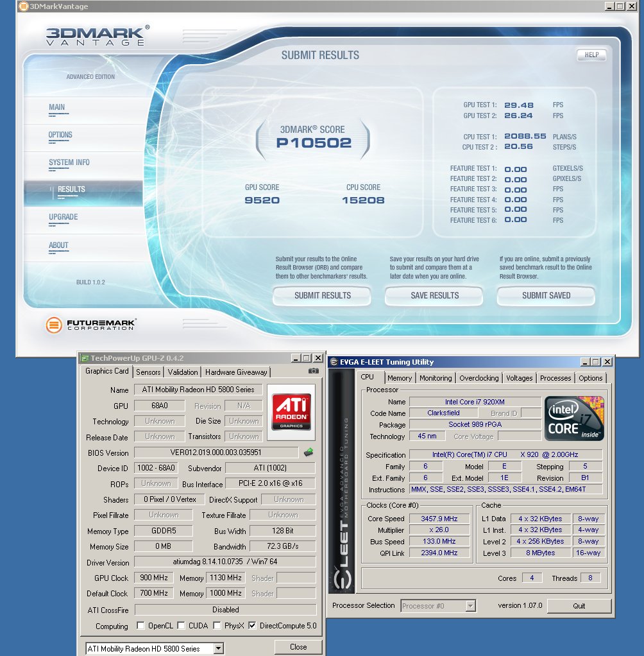Image resolution: width=644 pixels, height=656 pixels.
Task: Click the Close button in GPU-Z
Action: (298, 647)
